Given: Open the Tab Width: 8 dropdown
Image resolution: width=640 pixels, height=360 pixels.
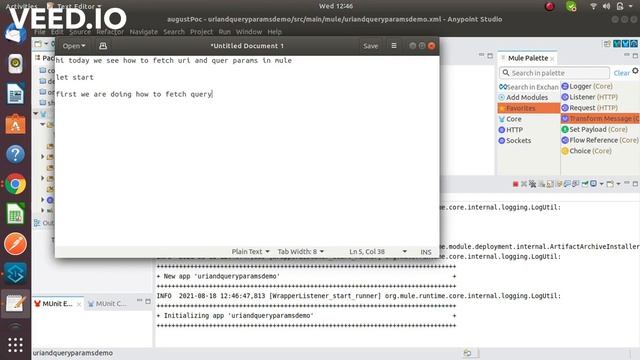Looking at the screenshot, I should point(301,252).
